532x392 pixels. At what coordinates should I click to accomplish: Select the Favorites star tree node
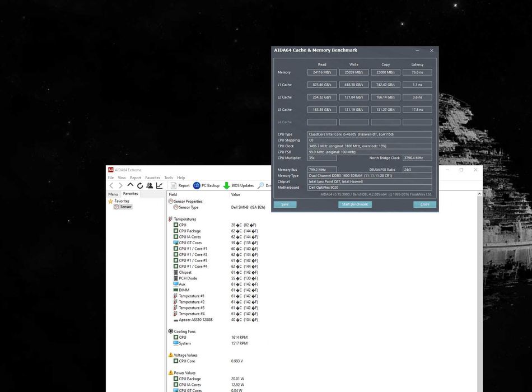pyautogui.click(x=119, y=201)
